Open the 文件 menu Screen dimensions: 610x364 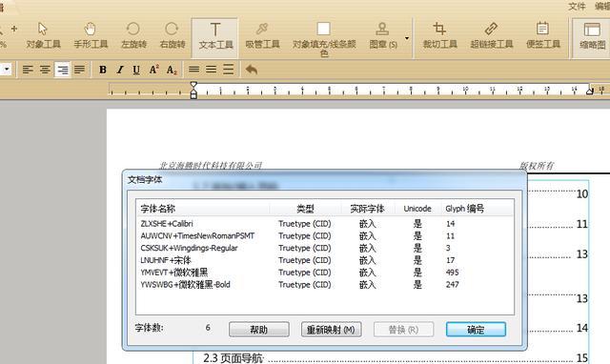tap(577, 7)
